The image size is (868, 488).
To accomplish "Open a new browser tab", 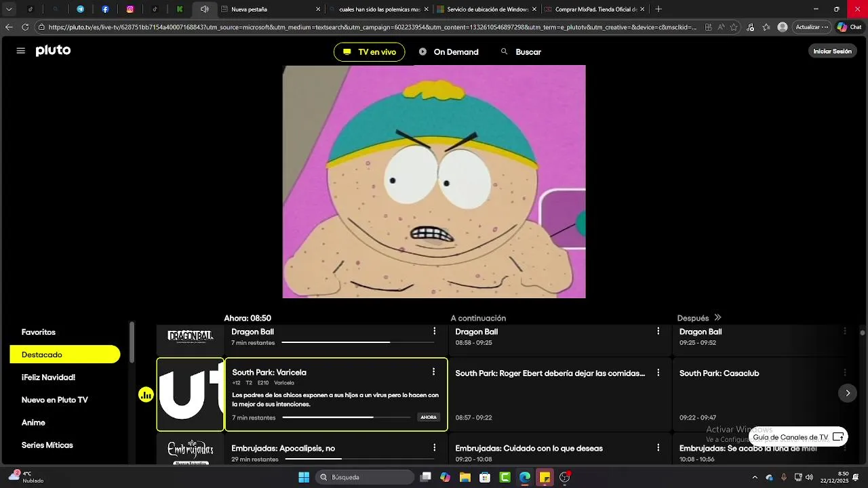I will coord(658,9).
